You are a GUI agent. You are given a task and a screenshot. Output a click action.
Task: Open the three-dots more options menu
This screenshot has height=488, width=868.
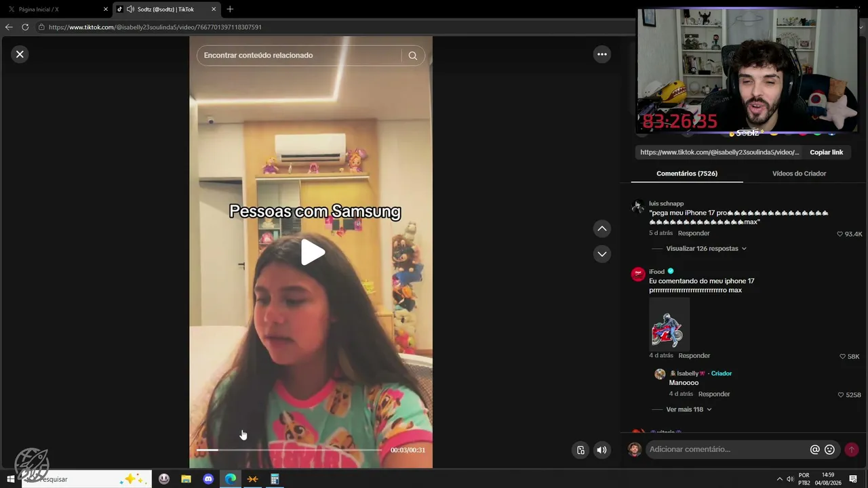[602, 54]
